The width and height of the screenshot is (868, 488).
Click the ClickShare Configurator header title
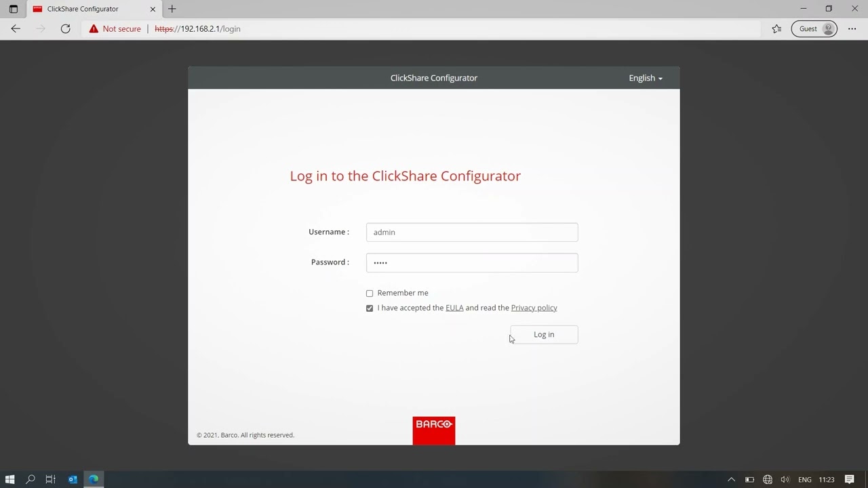click(x=434, y=78)
